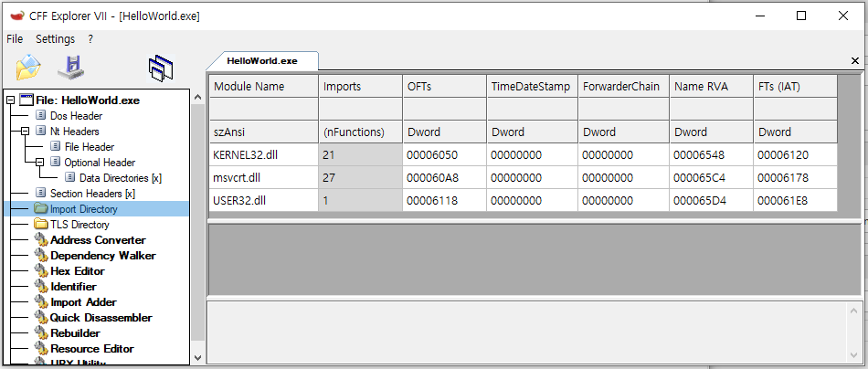Click the bottom pane scroll up arrow
This screenshot has height=369, width=868.
(x=854, y=311)
